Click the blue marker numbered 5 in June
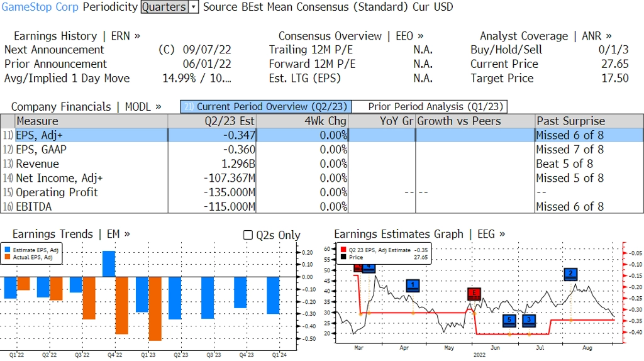This screenshot has height=361, width=644. [509, 320]
